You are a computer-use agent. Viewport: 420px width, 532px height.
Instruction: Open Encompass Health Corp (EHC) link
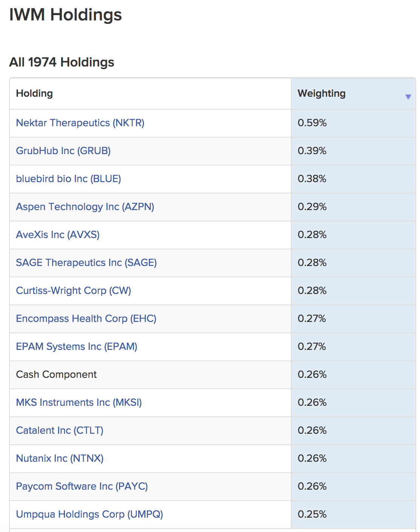pyautogui.click(x=86, y=319)
